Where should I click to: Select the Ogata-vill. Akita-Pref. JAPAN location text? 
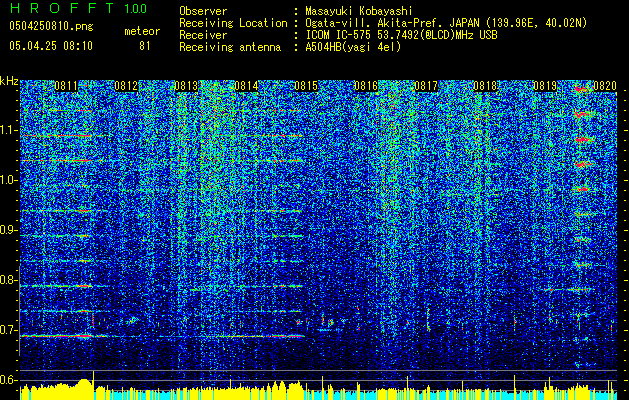pos(446,23)
